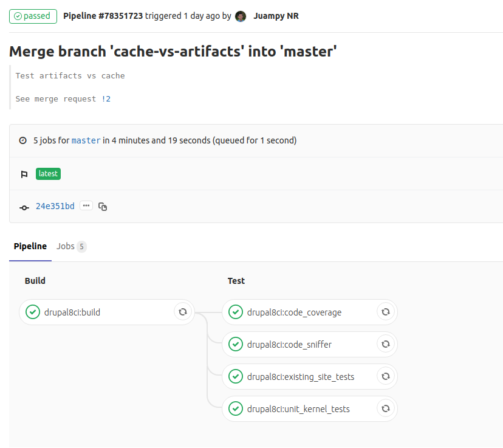
Task: Click the passed pipeline status badge
Action: pyautogui.click(x=33, y=16)
